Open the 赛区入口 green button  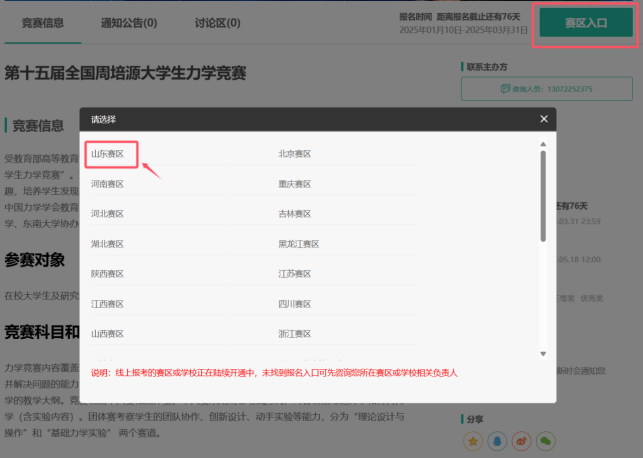586,23
